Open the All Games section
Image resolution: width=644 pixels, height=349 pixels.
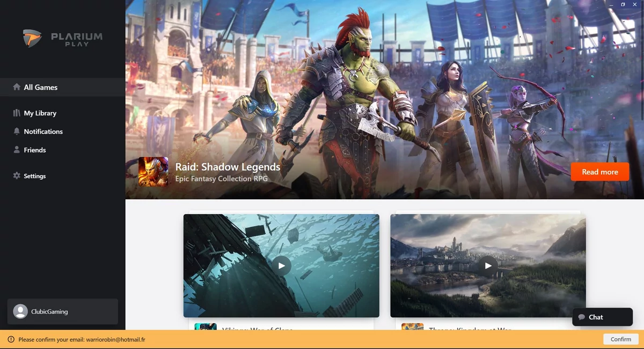[x=62, y=87]
